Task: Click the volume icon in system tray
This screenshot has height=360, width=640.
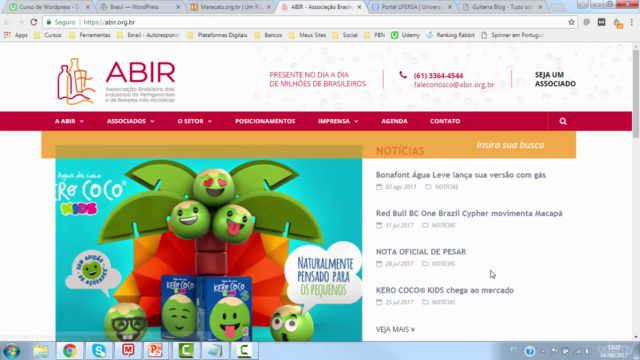Action: [x=588, y=351]
